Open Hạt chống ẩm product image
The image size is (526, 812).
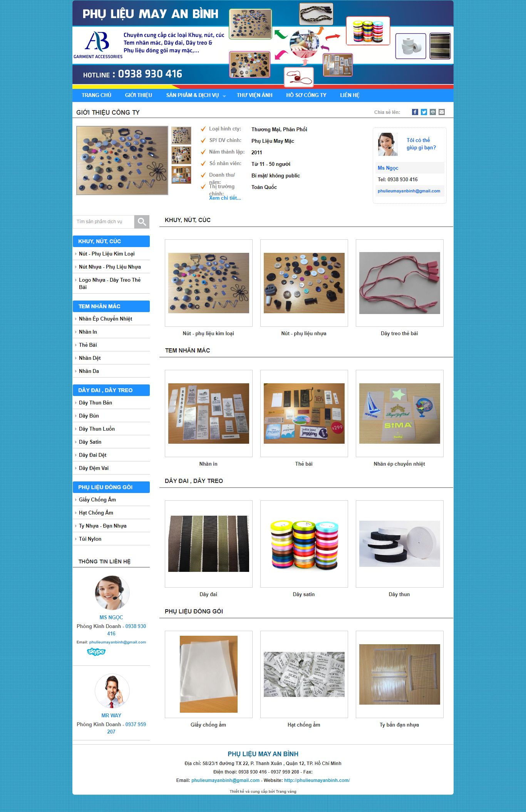coord(304,674)
